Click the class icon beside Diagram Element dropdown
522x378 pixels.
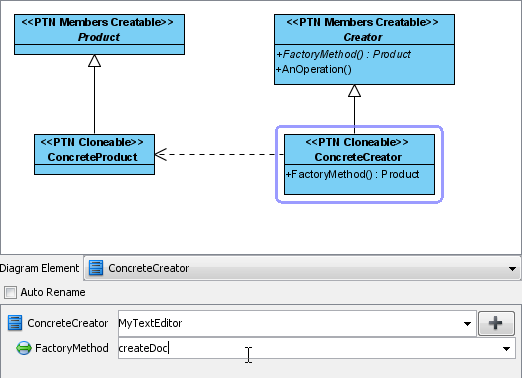point(96,268)
